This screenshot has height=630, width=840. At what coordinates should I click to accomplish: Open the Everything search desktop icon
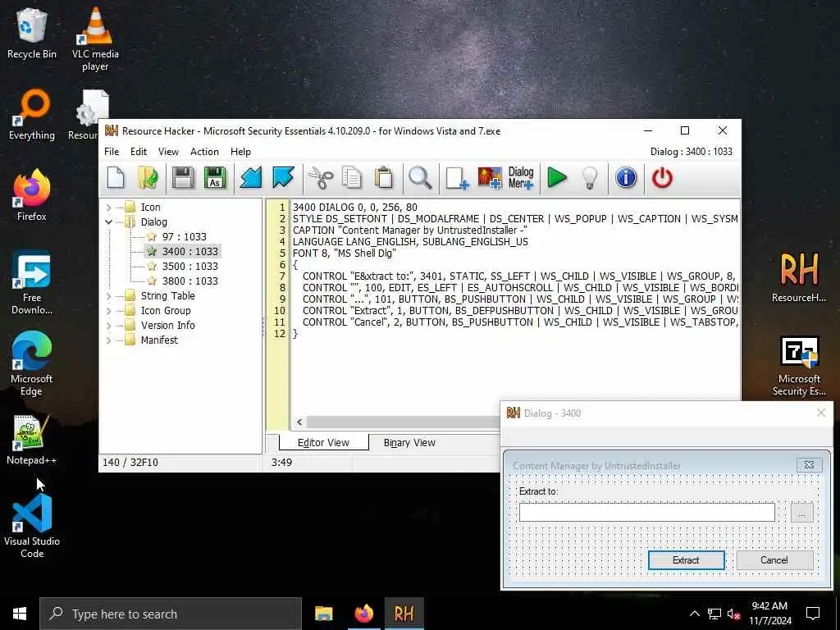click(32, 115)
